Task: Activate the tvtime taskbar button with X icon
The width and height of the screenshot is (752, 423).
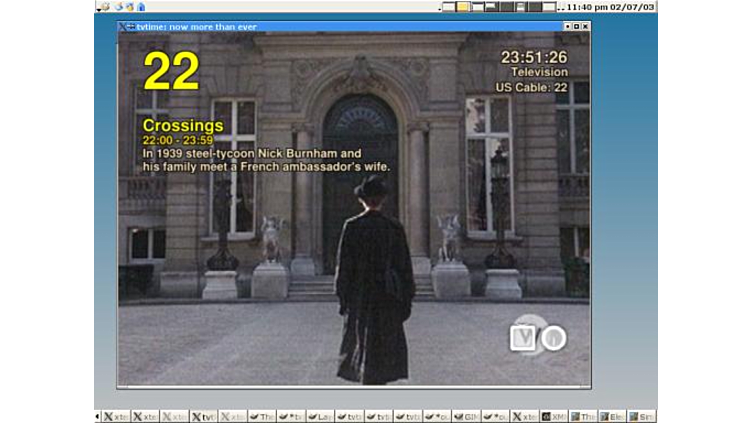Action: click(204, 416)
